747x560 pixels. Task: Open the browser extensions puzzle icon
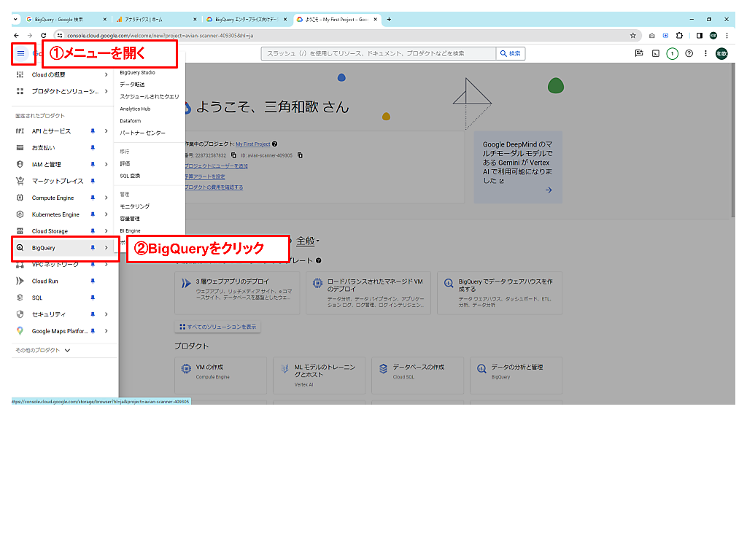(x=679, y=35)
